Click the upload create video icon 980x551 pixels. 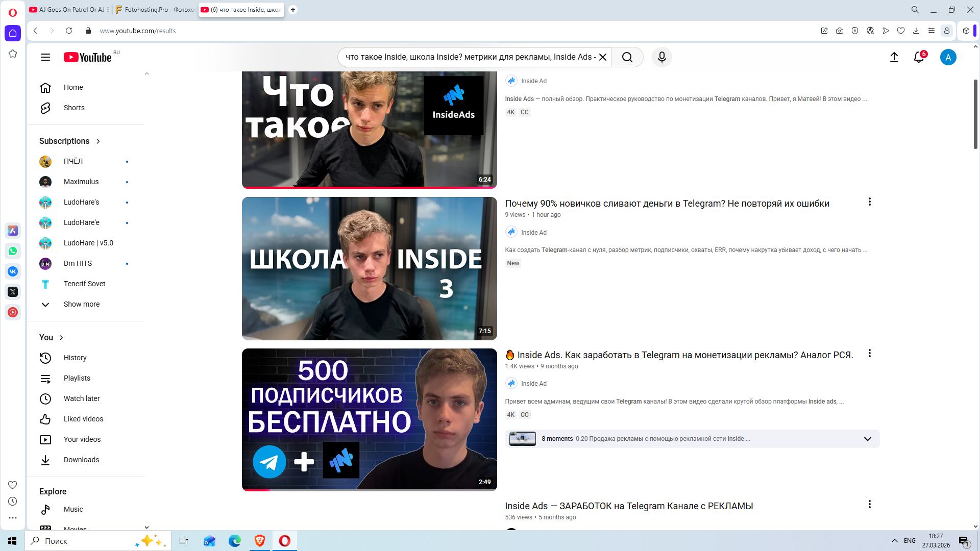click(x=894, y=57)
